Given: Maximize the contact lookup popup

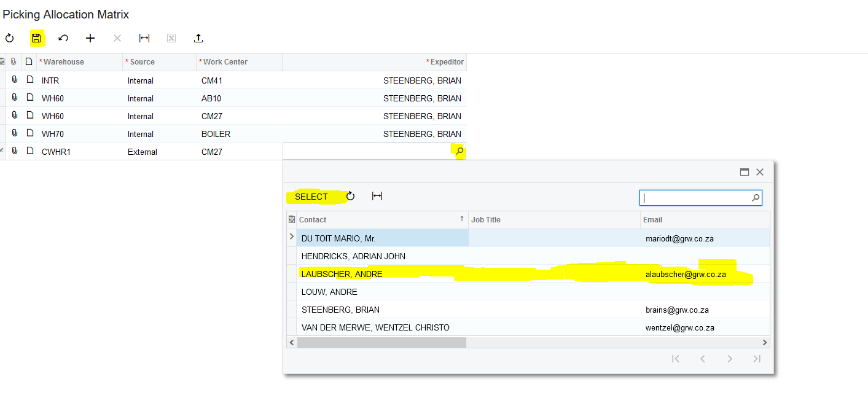Looking at the screenshot, I should point(745,173).
